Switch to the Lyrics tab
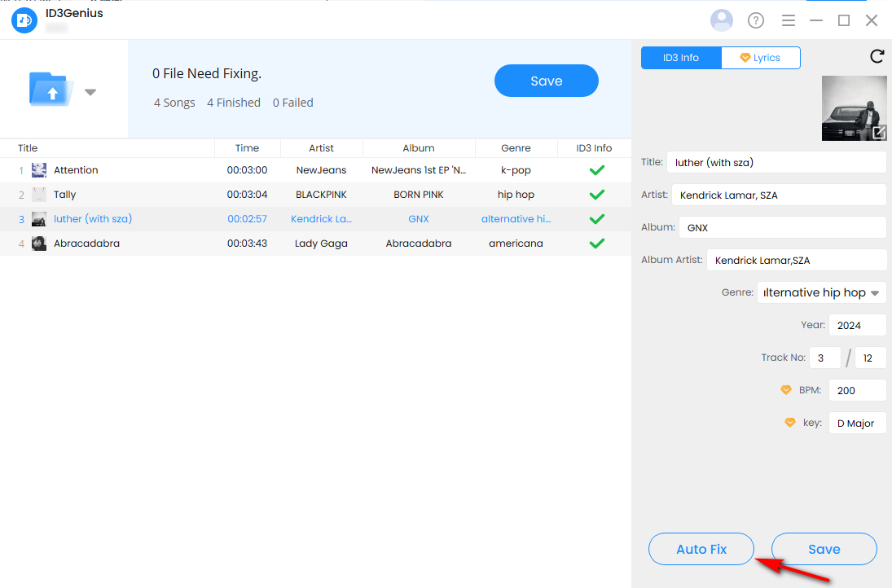This screenshot has width=892, height=588. point(761,58)
